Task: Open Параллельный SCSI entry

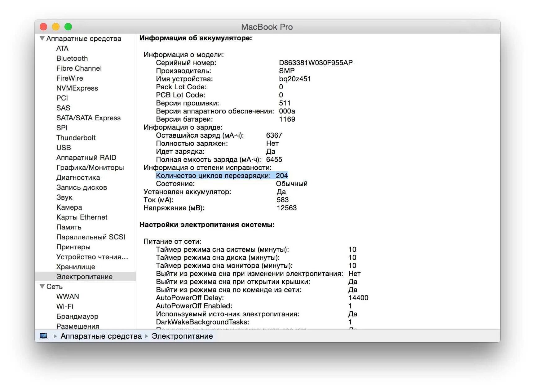Action: [91, 237]
